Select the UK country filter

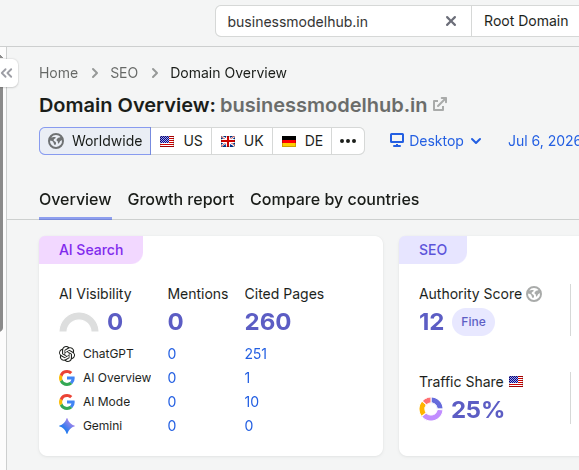[x=242, y=141]
